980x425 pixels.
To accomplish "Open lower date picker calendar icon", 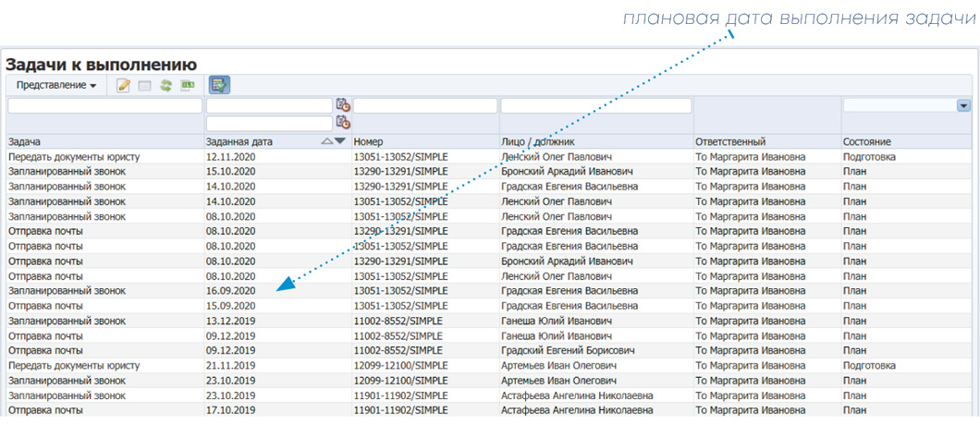I will coord(343,123).
